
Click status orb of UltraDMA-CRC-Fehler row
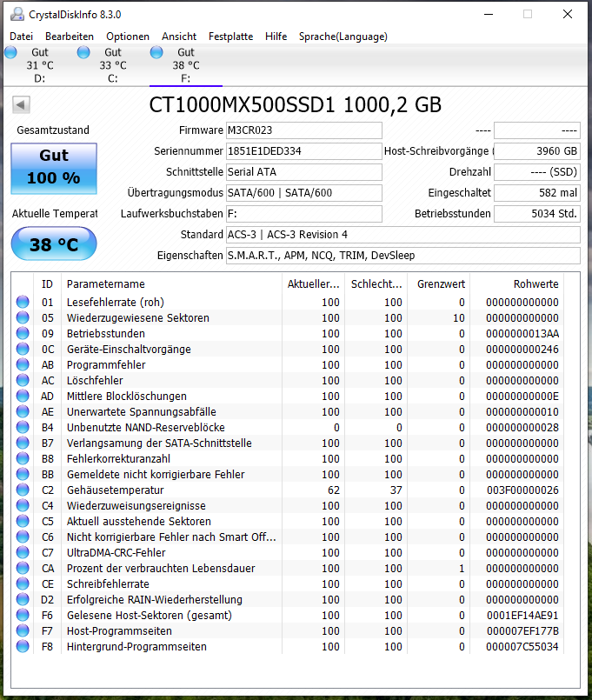click(x=23, y=553)
